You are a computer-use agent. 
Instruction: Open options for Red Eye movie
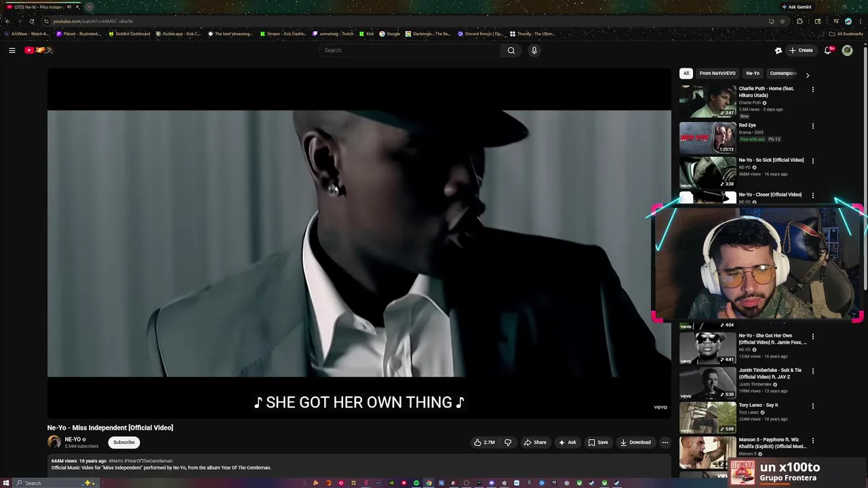click(813, 126)
